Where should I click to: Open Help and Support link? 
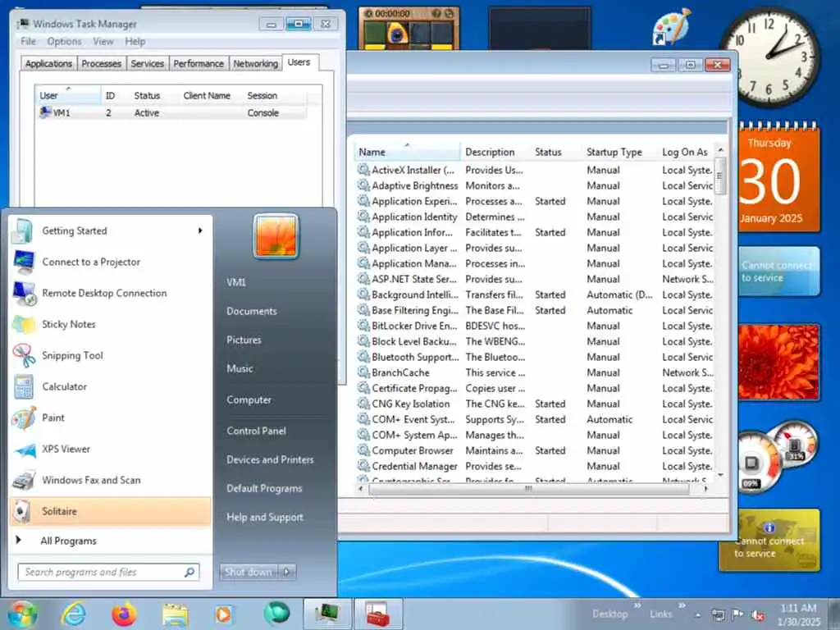[x=265, y=517]
